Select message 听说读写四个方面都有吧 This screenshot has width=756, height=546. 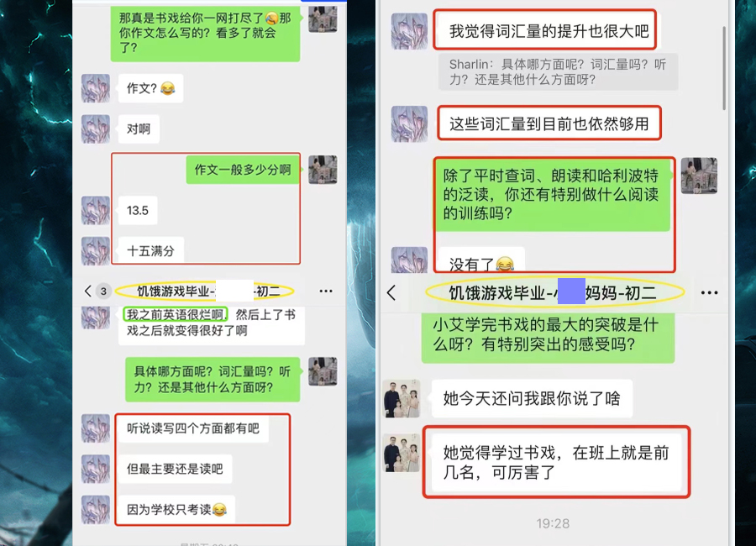pyautogui.click(x=193, y=428)
